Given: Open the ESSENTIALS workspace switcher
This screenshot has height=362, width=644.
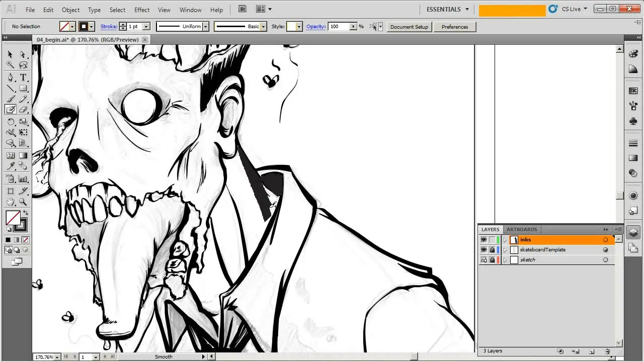Looking at the screenshot, I should point(447,9).
